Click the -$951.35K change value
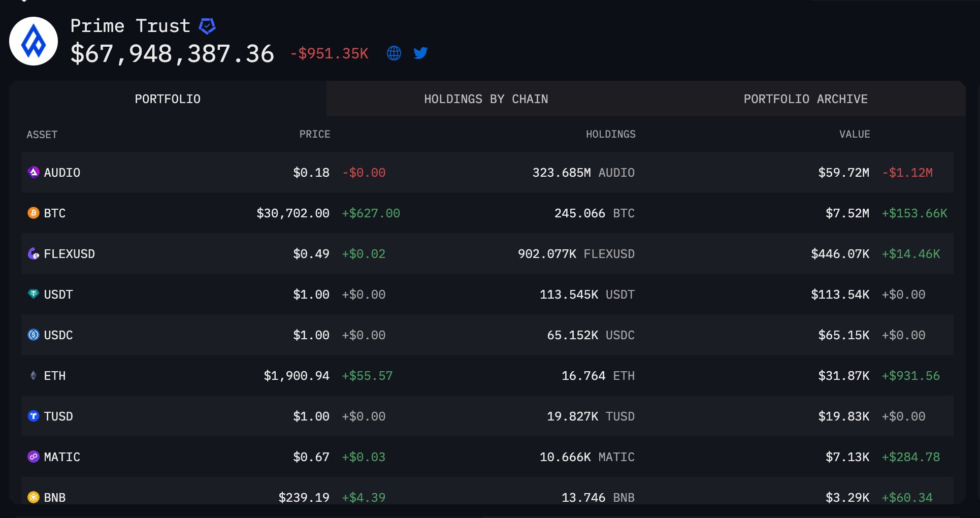The width and height of the screenshot is (980, 518). click(x=329, y=53)
